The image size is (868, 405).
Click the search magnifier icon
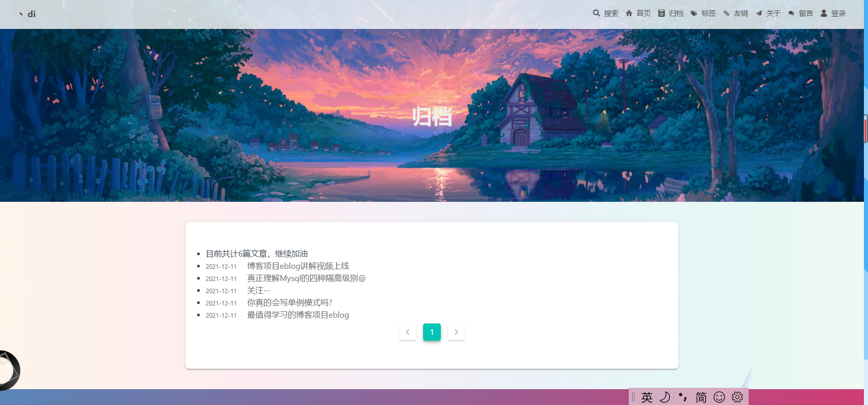[596, 13]
